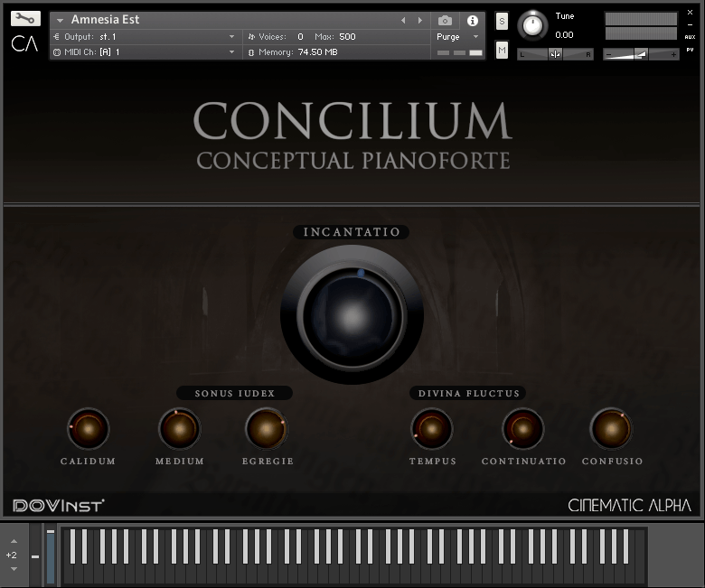Click the Medium knob
This screenshot has height=588, width=705.
179,428
